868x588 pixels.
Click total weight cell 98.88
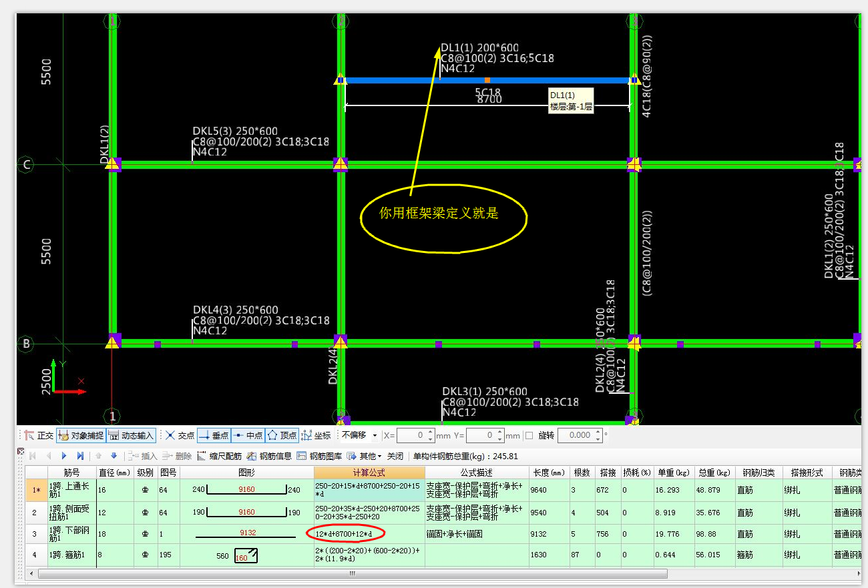pyautogui.click(x=715, y=534)
